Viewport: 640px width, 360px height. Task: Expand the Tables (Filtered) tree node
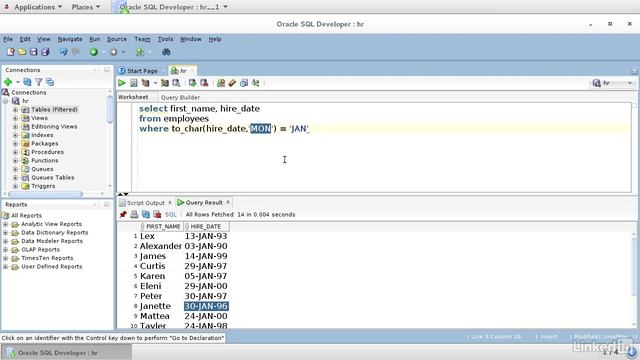tap(15, 109)
